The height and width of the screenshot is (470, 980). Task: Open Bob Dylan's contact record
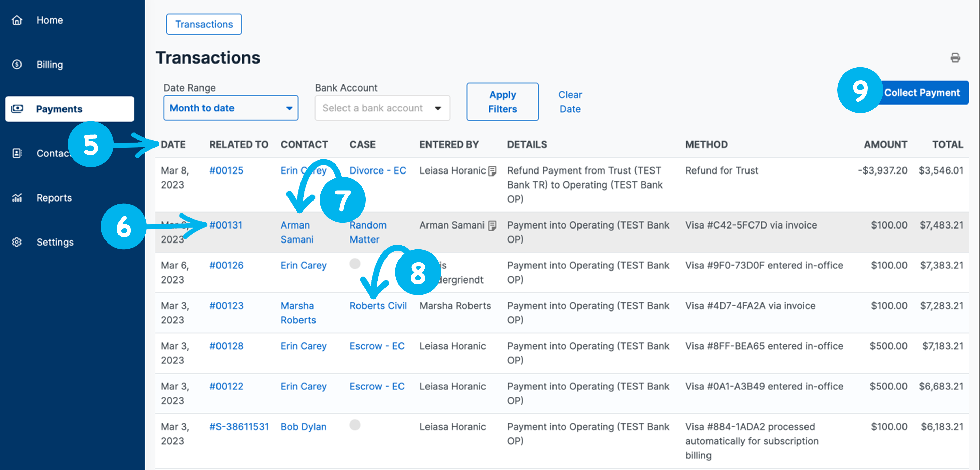point(303,426)
